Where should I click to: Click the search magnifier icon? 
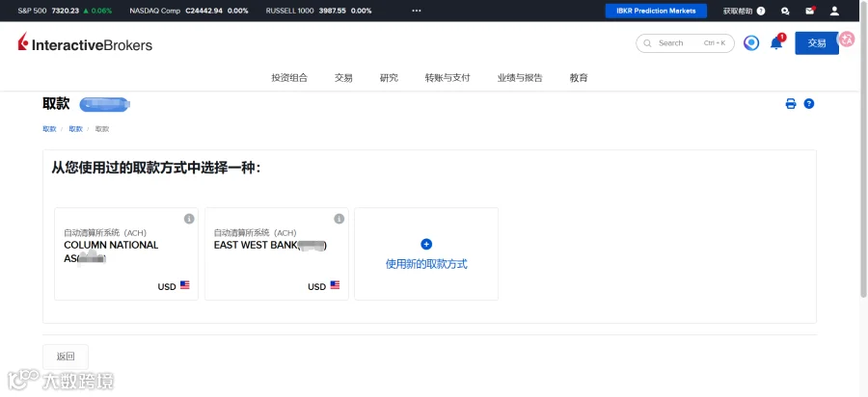click(x=646, y=43)
